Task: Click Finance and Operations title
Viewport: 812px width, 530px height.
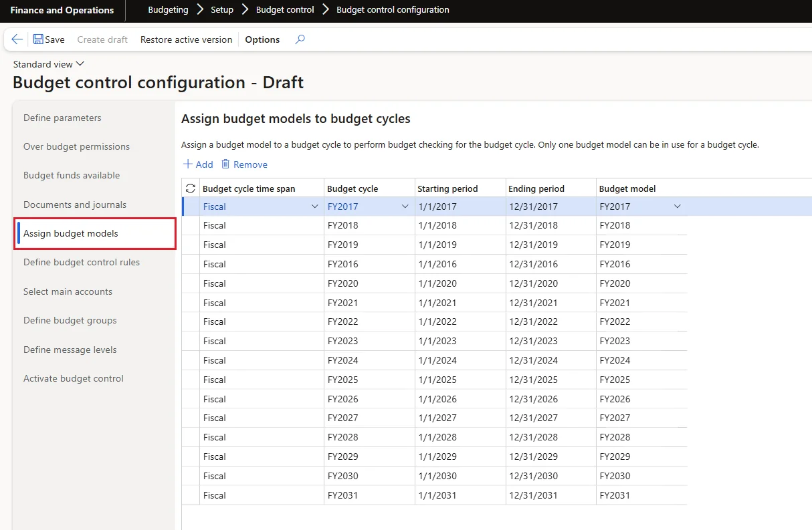Action: pyautogui.click(x=62, y=10)
